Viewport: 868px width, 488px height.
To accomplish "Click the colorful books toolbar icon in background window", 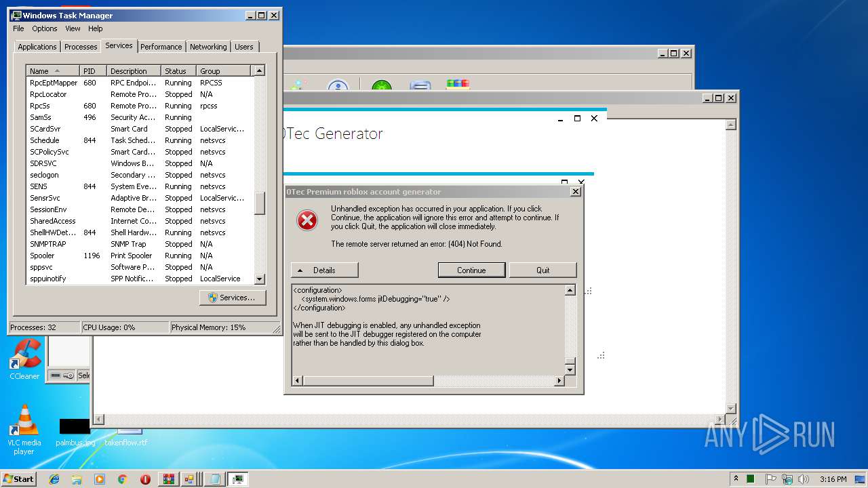I will tap(458, 85).
